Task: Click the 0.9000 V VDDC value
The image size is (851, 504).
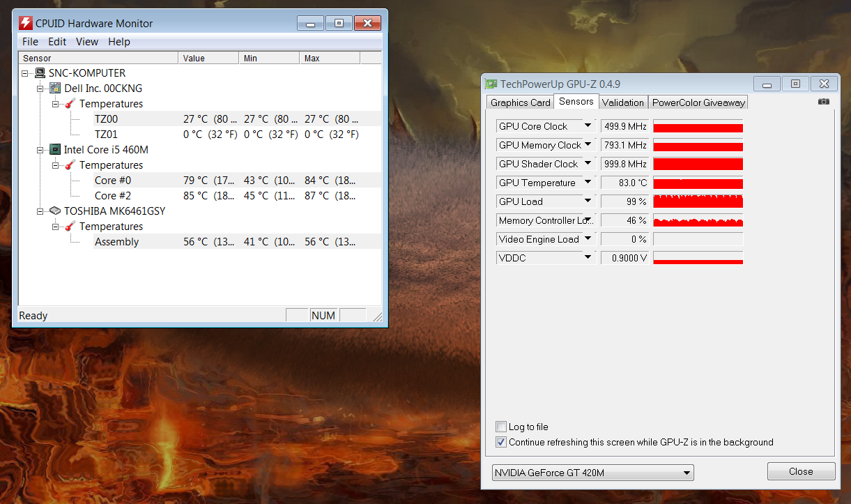Action: [x=624, y=258]
